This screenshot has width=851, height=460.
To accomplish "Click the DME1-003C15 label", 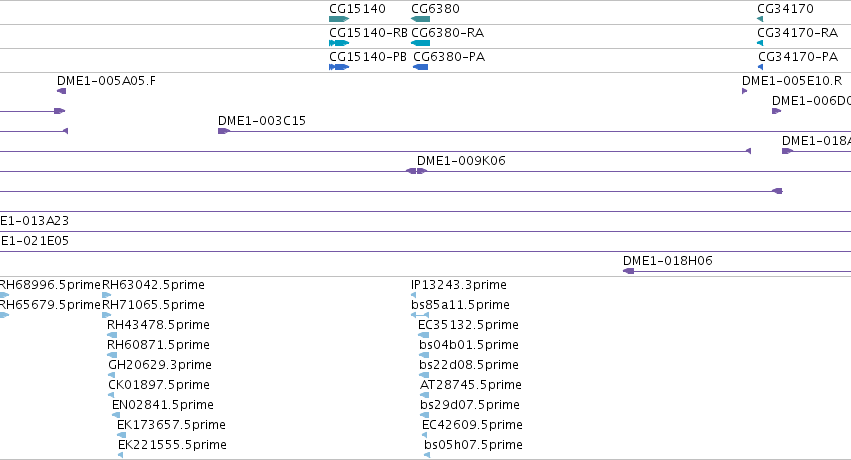I will click(x=262, y=120).
